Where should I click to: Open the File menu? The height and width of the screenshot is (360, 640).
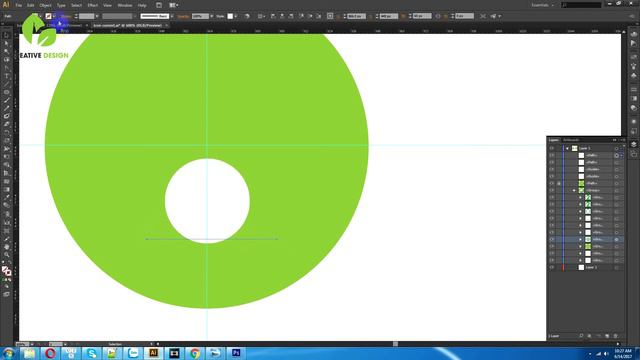click(19, 5)
